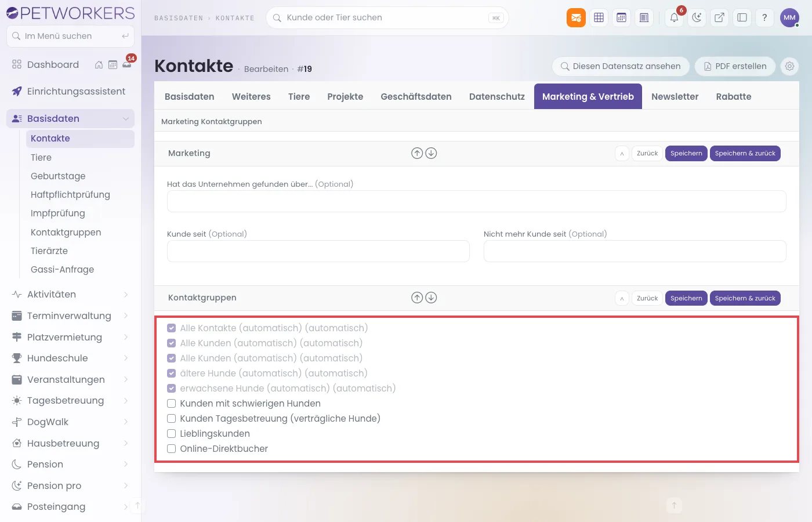Image resolution: width=812 pixels, height=522 pixels.
Task: Open Gassi-Anfrage in the sidebar
Action: point(62,270)
